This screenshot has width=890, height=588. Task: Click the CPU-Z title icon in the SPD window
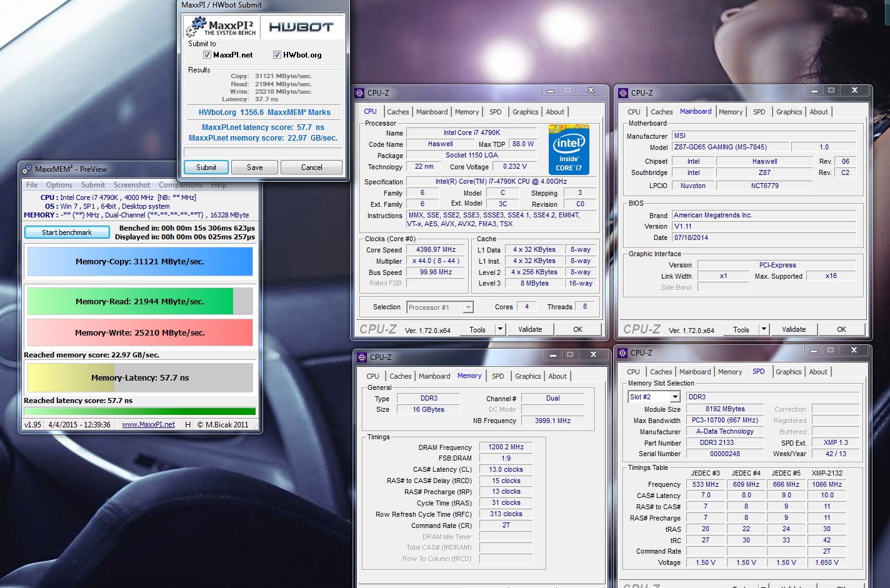click(x=623, y=353)
